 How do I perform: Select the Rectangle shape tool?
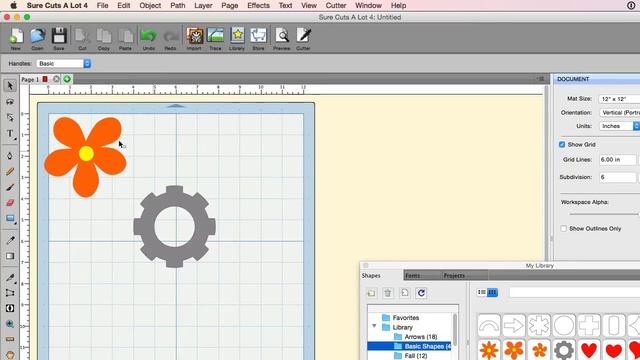[10, 219]
